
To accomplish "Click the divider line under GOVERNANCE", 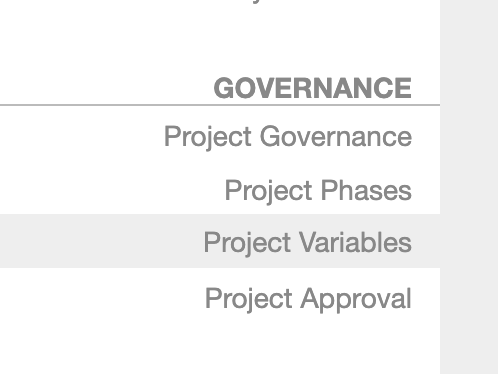I will pos(220,105).
